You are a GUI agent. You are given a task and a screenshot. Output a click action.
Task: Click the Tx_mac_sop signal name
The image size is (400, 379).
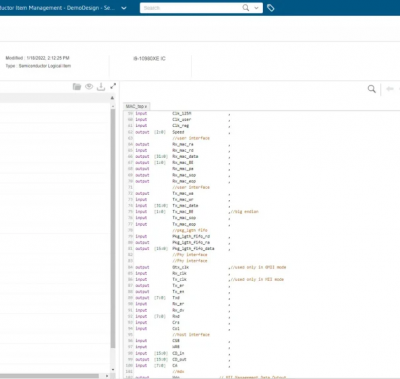coord(184,218)
